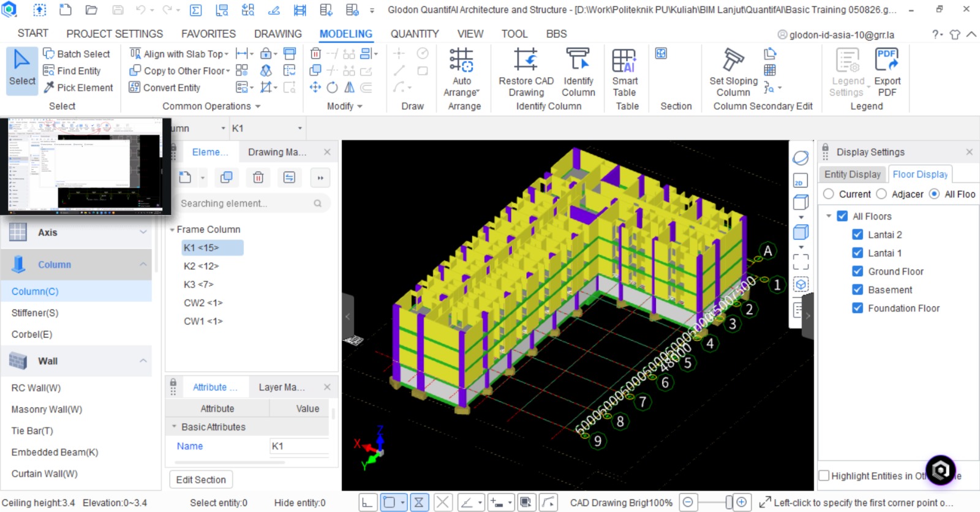The image size is (980, 512).
Task: Click the new element icon in Element panel
Action: click(186, 178)
